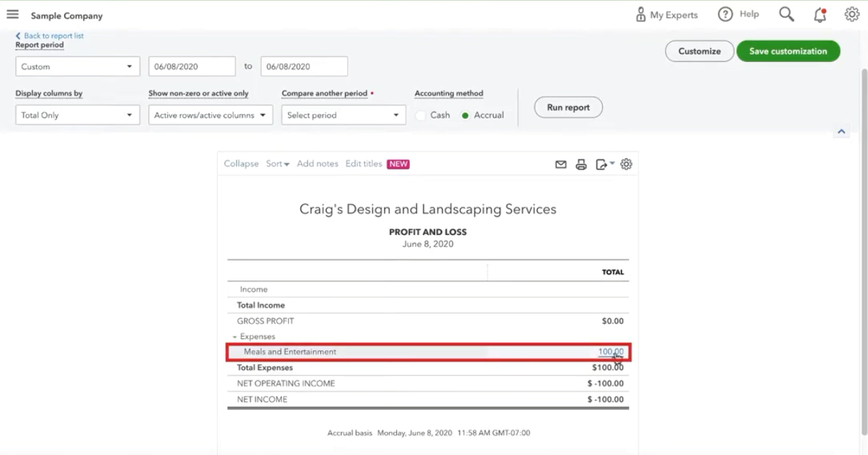Collapse the report filter header chevron

coord(842,132)
